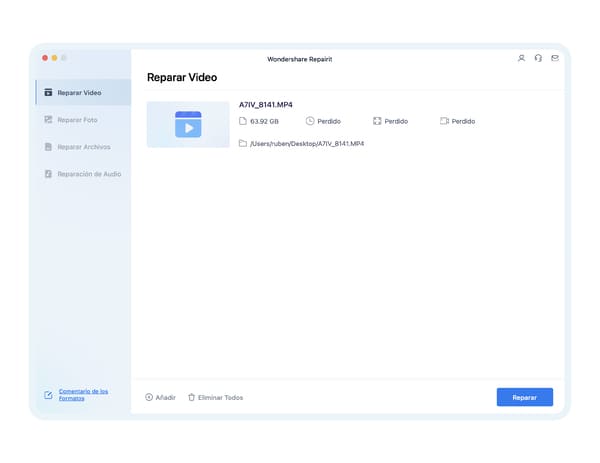Open the Comentario de los Formatos link
The height and width of the screenshot is (463, 600).
(83, 395)
